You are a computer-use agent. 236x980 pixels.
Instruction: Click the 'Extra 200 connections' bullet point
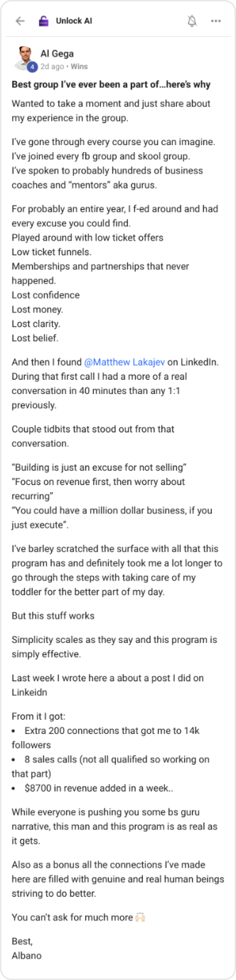pyautogui.click(x=112, y=730)
